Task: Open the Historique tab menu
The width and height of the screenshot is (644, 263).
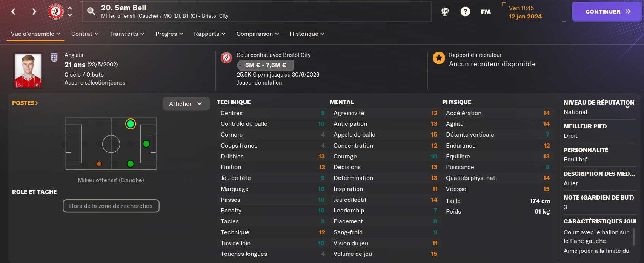Action: point(307,34)
